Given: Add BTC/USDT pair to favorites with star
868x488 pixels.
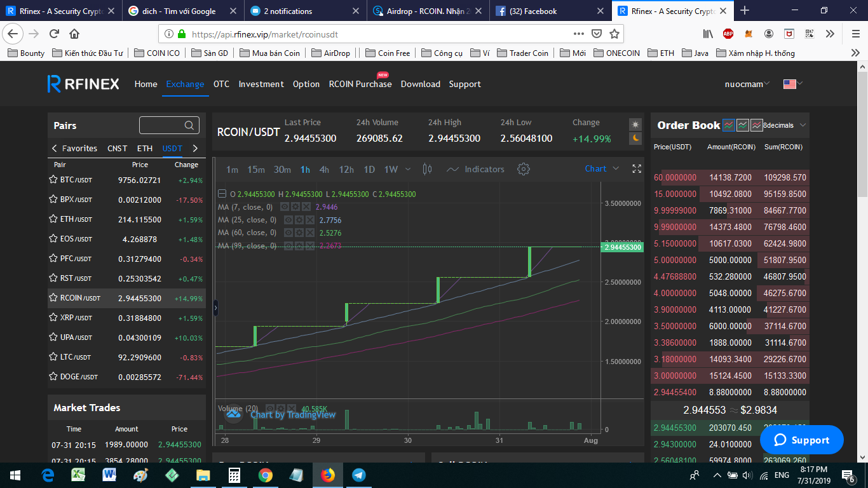Looking at the screenshot, I should (x=53, y=180).
